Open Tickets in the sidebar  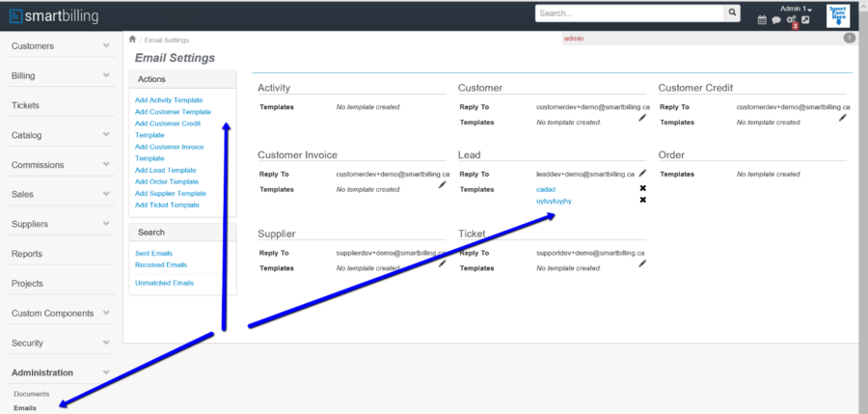click(x=25, y=105)
